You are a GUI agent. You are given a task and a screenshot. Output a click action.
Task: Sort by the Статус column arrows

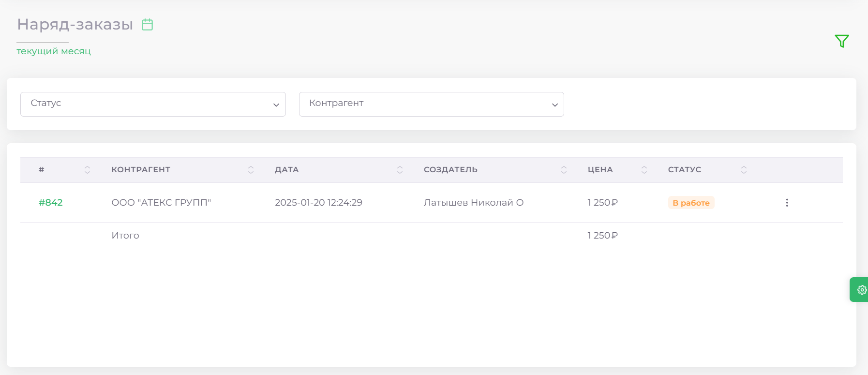pos(744,170)
